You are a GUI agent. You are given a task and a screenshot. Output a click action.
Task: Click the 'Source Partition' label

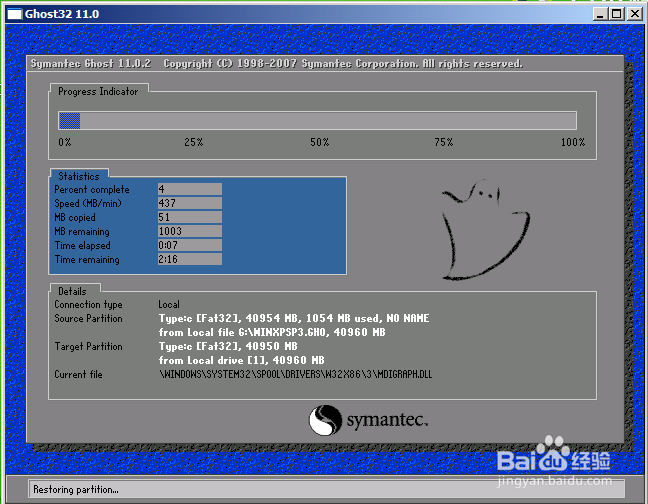[x=88, y=319]
